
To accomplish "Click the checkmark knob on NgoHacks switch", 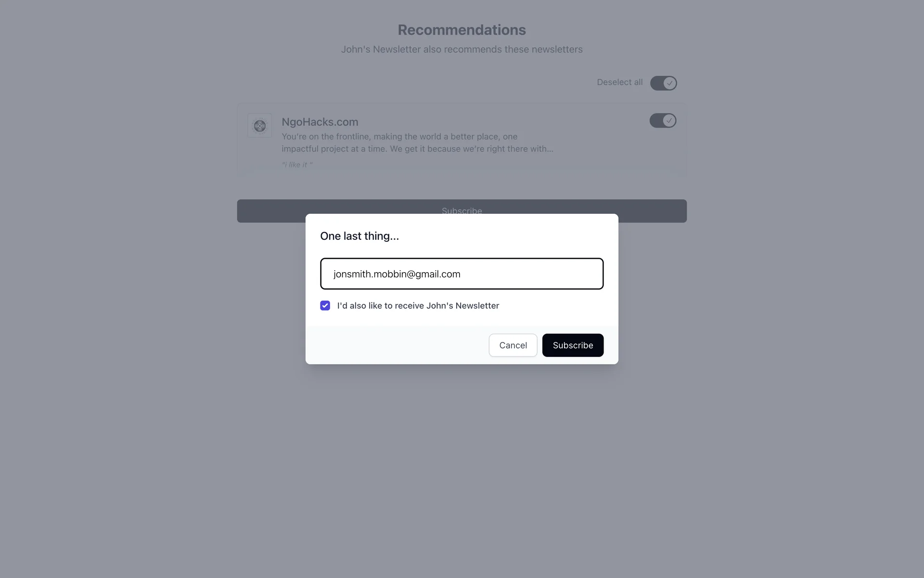I will pos(669,120).
